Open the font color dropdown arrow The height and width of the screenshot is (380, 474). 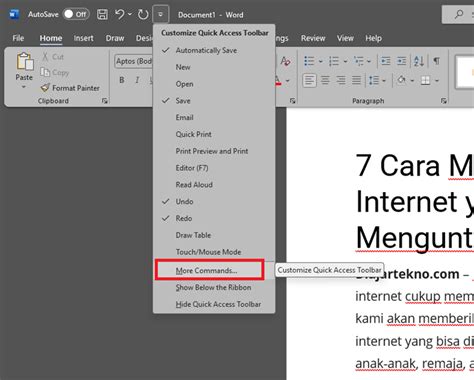(x=287, y=80)
